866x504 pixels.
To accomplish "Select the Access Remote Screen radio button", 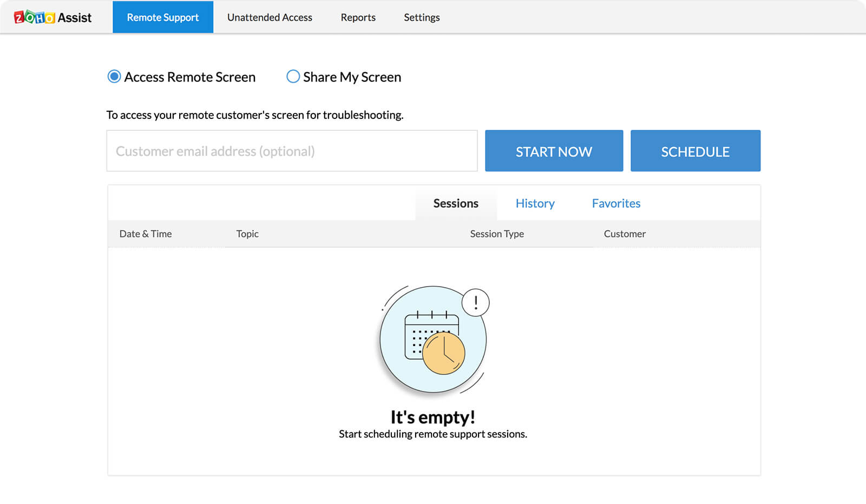I will point(114,77).
